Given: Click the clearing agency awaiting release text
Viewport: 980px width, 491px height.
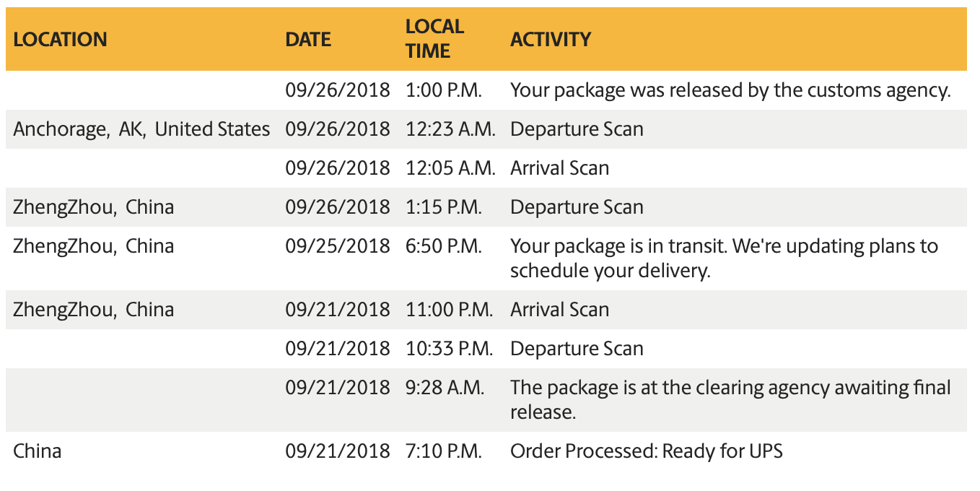Looking at the screenshot, I should pyautogui.click(x=730, y=399).
